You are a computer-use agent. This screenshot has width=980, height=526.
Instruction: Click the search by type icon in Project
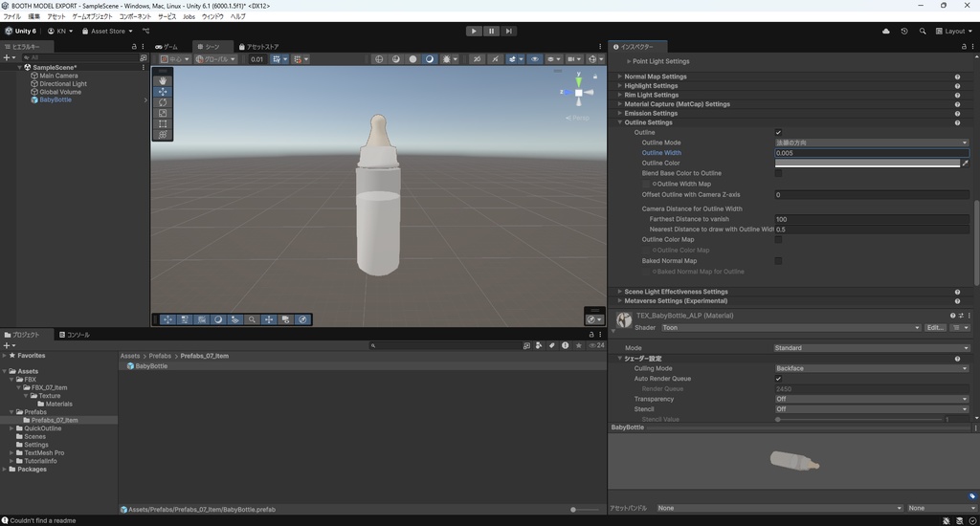pos(539,345)
